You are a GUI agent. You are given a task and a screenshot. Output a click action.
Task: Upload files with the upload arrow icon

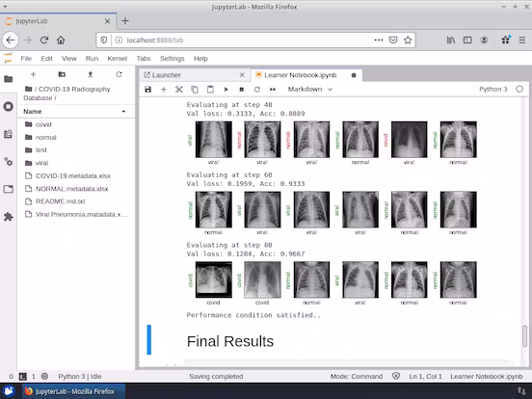click(x=91, y=74)
